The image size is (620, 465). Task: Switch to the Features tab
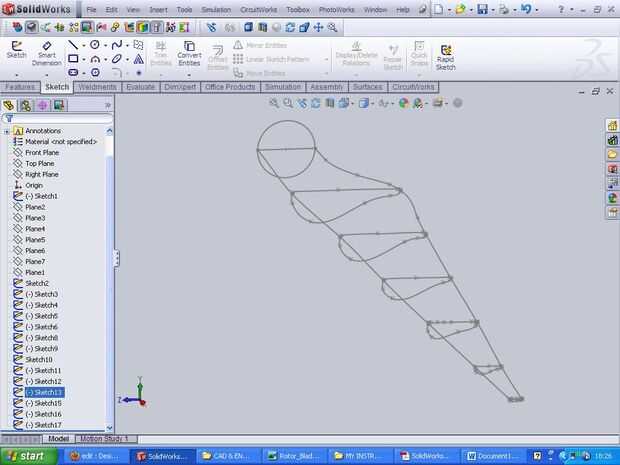[x=20, y=87]
